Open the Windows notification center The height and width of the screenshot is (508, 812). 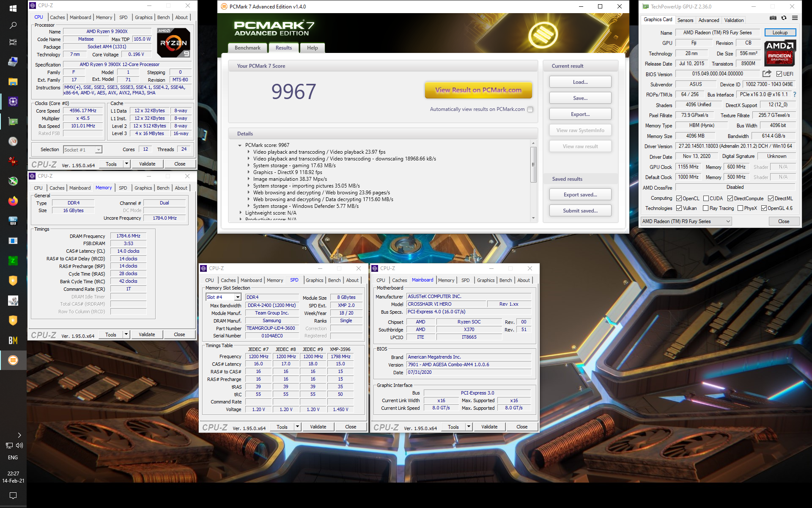pos(13,495)
